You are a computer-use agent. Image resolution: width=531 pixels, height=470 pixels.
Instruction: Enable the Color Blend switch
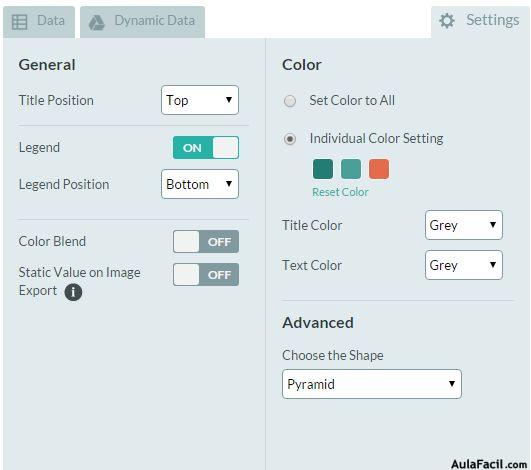pyautogui.click(x=206, y=241)
